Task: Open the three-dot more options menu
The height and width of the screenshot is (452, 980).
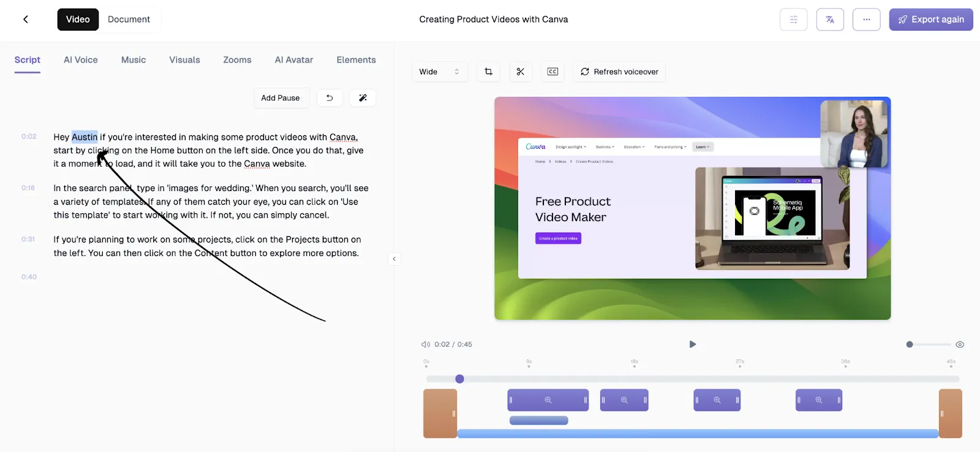Action: point(867,20)
